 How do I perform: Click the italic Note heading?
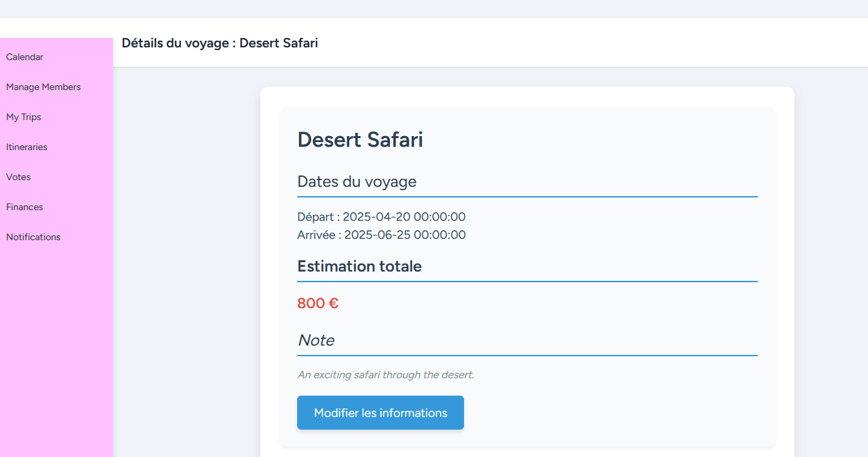(316, 340)
